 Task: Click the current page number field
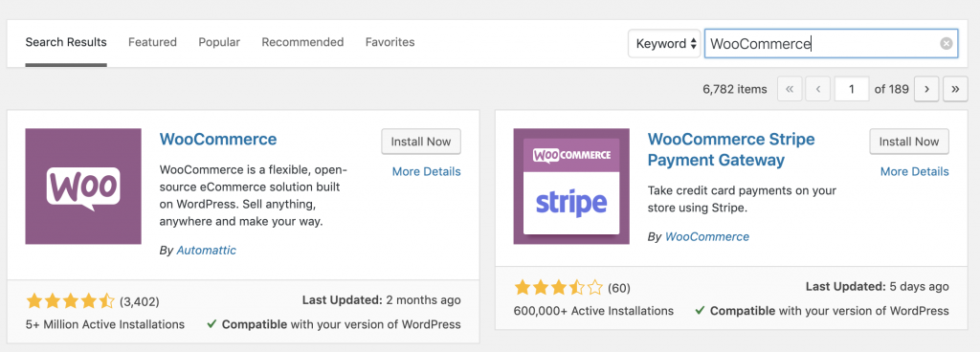[x=852, y=89]
